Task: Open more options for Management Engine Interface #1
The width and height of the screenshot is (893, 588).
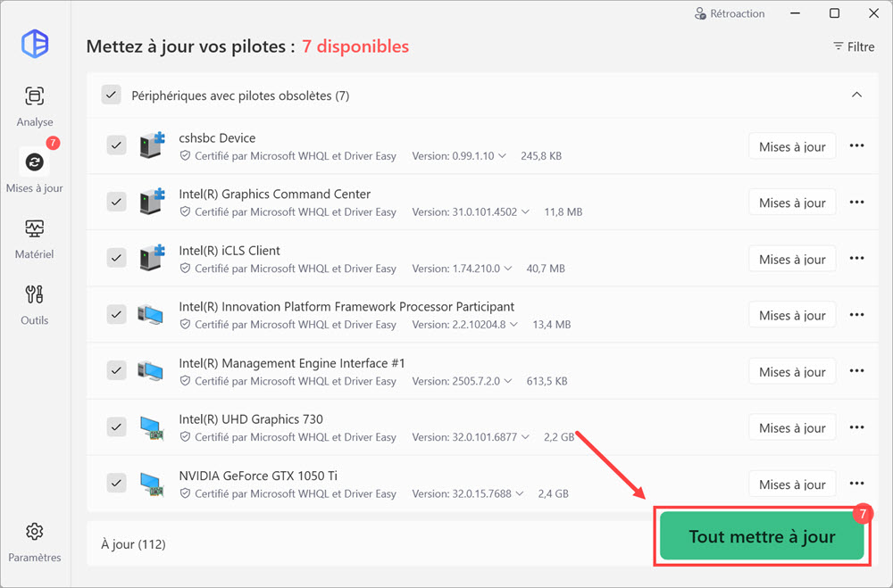Action: coord(856,371)
